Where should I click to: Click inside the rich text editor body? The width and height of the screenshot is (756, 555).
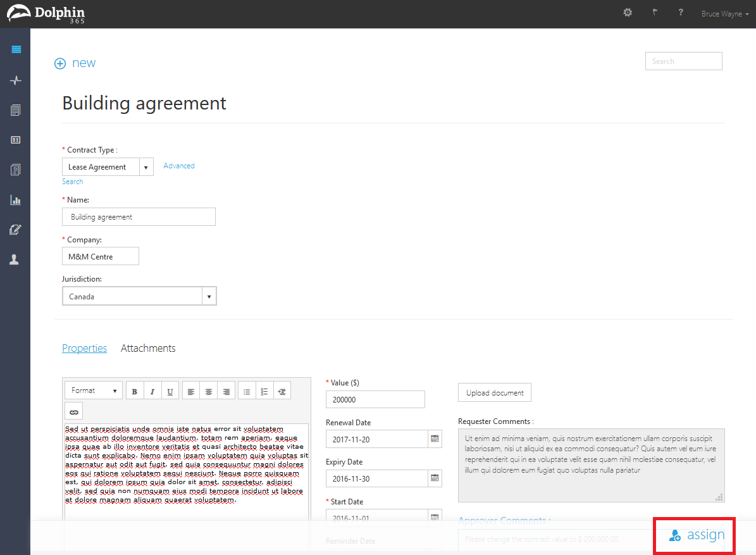pos(185,473)
